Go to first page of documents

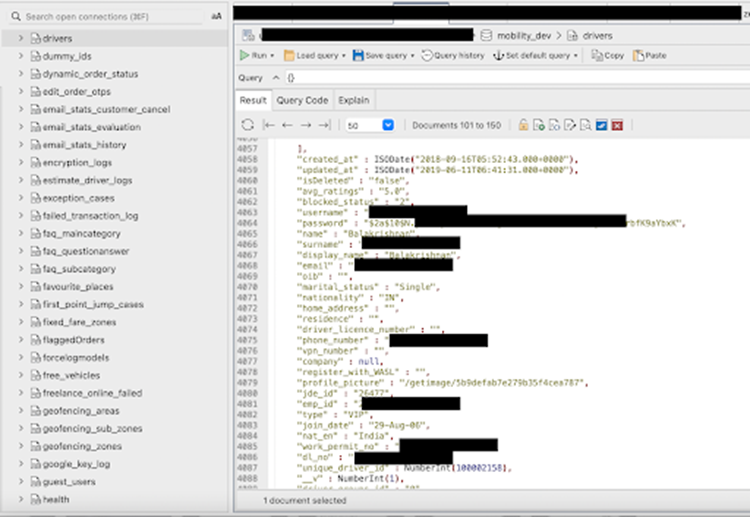click(x=268, y=125)
